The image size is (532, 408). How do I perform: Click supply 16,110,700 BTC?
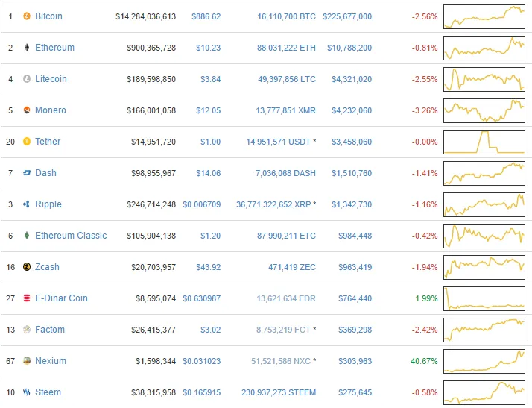click(286, 16)
